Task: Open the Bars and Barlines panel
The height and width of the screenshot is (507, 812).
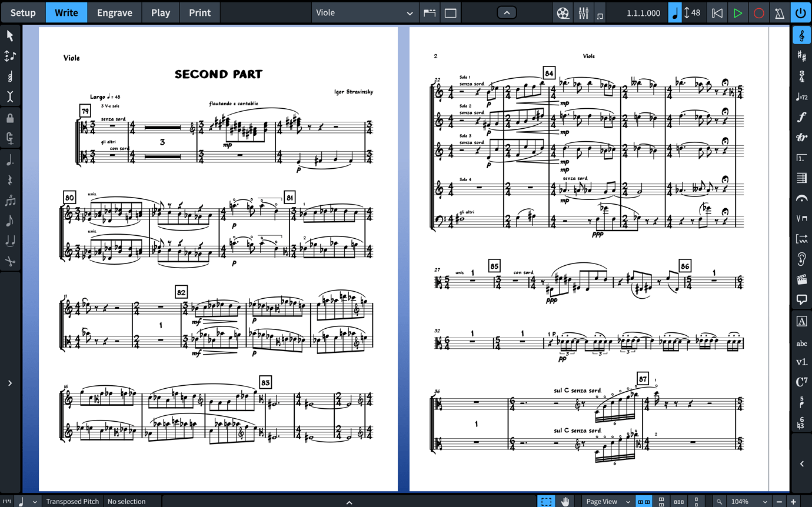Action: 801,178
